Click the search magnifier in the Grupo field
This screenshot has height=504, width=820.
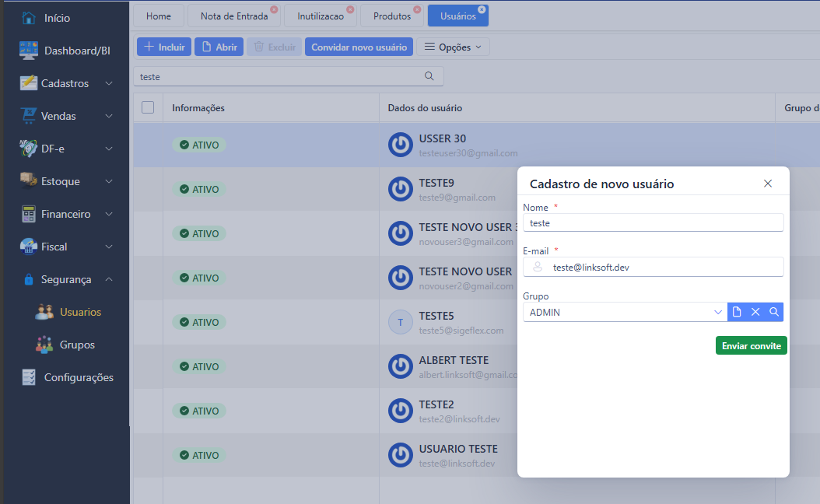[x=774, y=312]
